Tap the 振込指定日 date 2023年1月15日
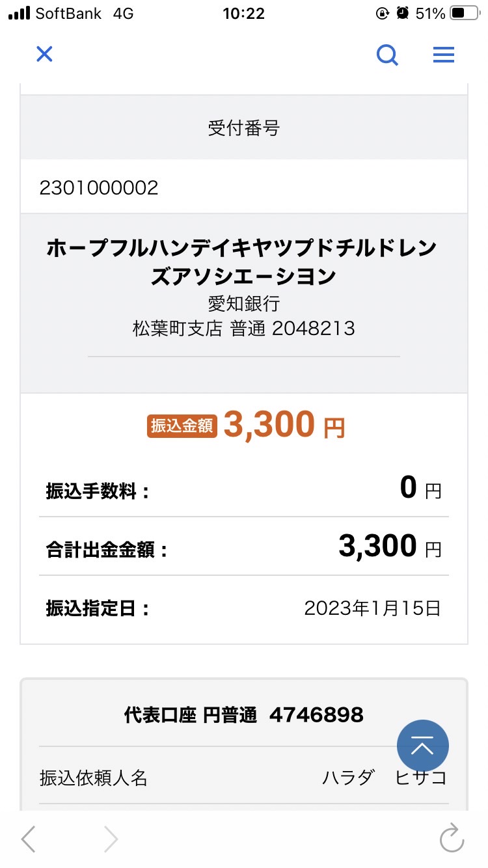The width and height of the screenshot is (488, 868). point(373,608)
